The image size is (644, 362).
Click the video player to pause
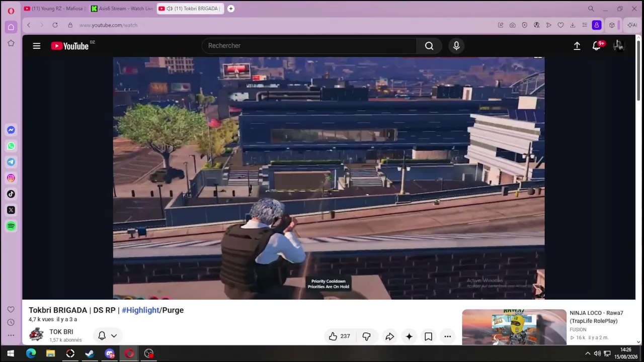[x=329, y=178]
